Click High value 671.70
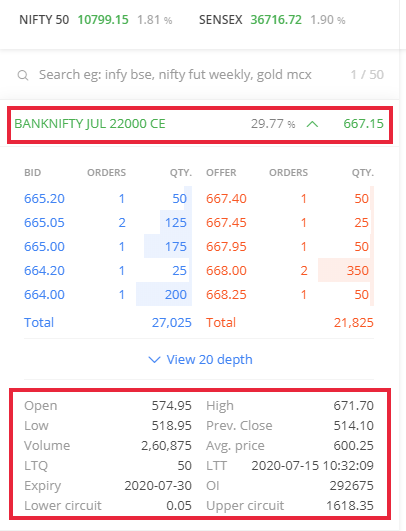The image size is (406, 531). [354, 406]
